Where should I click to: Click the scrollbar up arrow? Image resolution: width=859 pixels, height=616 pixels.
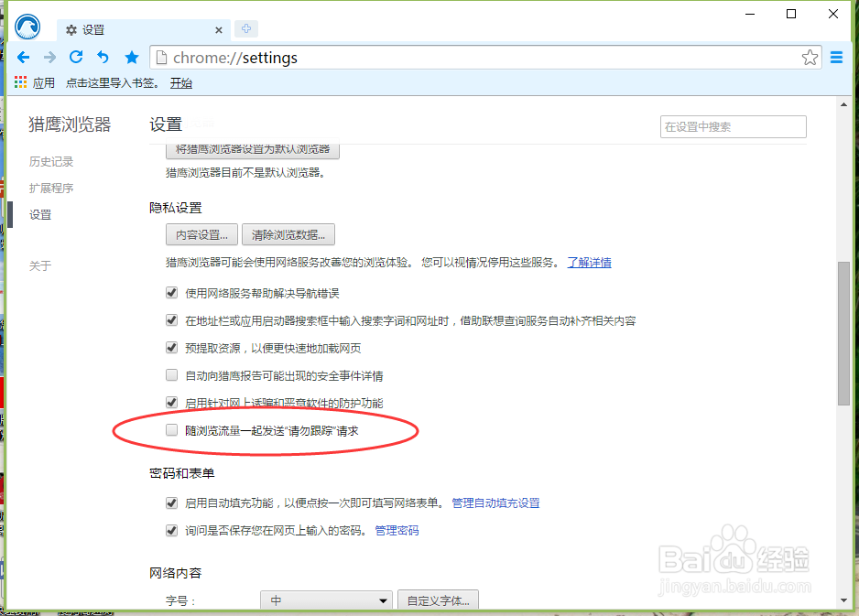[x=843, y=104]
